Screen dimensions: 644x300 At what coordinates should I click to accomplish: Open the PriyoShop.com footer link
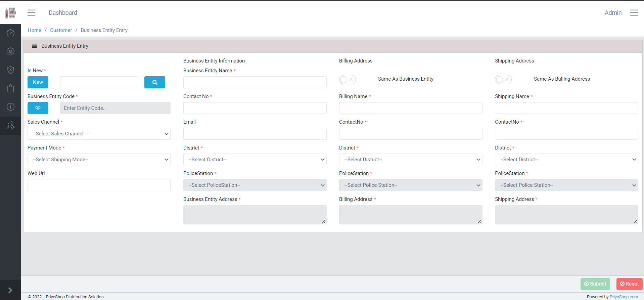coord(624,297)
